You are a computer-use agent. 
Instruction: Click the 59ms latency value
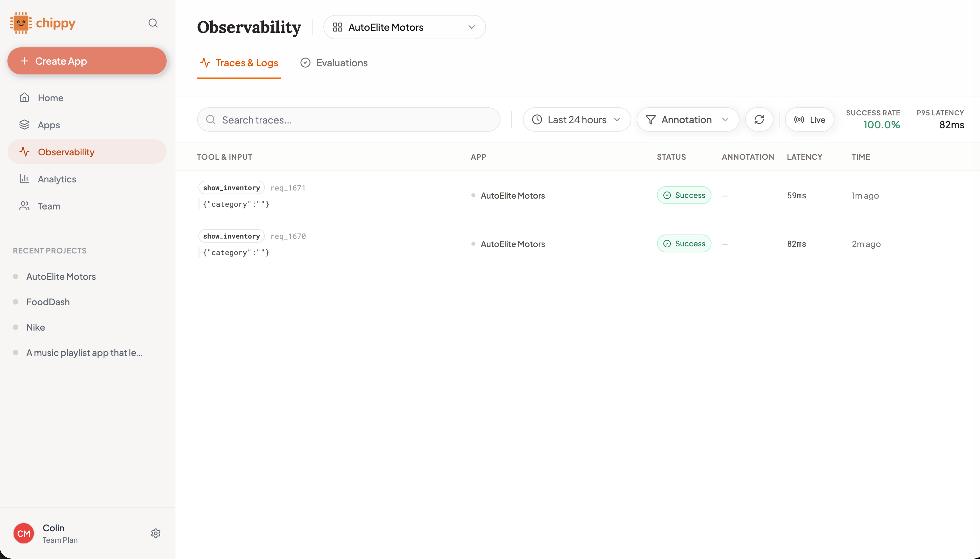point(796,196)
